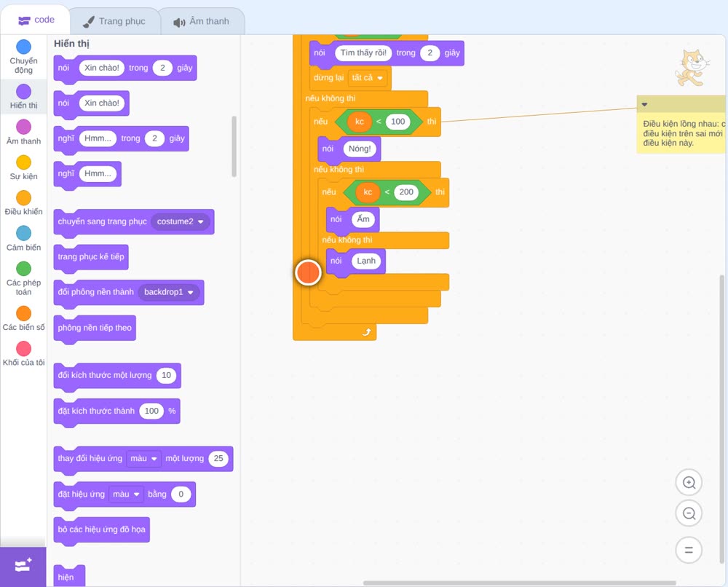Click the 'Nóng!' text in nói block
Image resolution: width=728 pixels, height=587 pixels.
click(360, 149)
